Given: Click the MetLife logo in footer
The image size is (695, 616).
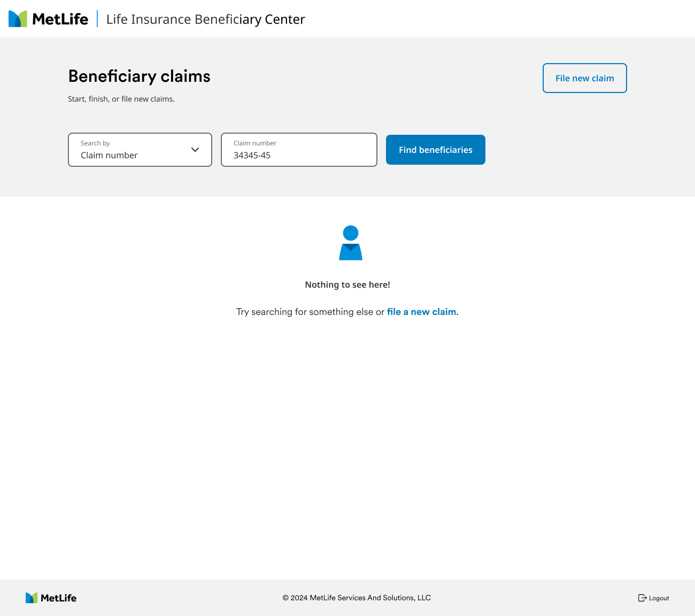Looking at the screenshot, I should [x=51, y=598].
